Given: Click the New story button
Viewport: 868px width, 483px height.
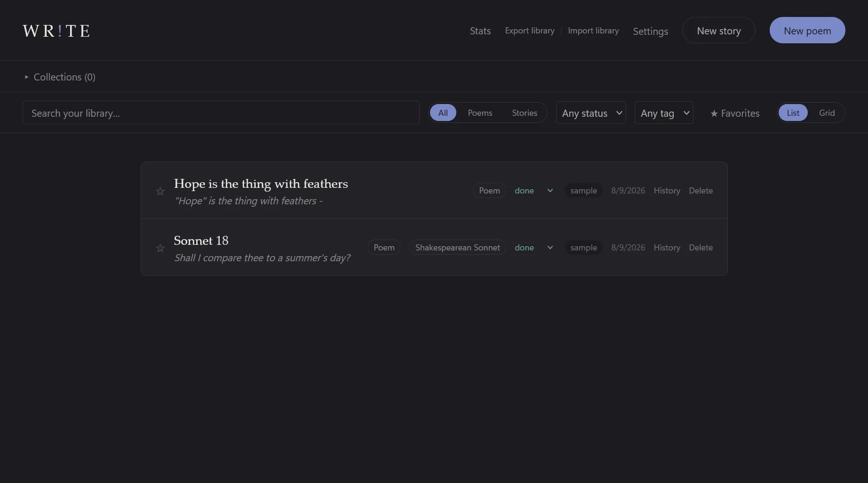Looking at the screenshot, I should pyautogui.click(x=718, y=31).
